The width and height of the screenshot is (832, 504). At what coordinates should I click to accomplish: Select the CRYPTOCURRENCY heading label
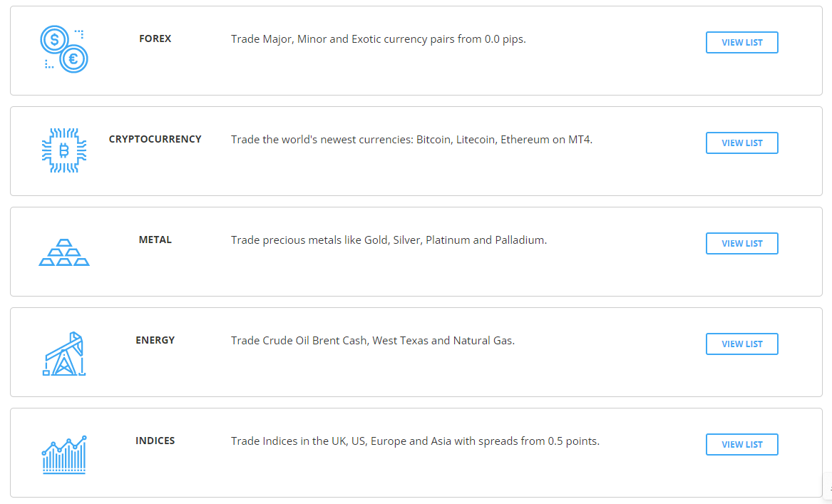155,139
